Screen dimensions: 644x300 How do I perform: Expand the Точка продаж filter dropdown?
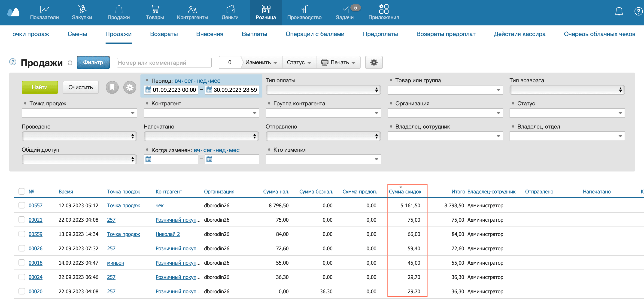(x=79, y=113)
